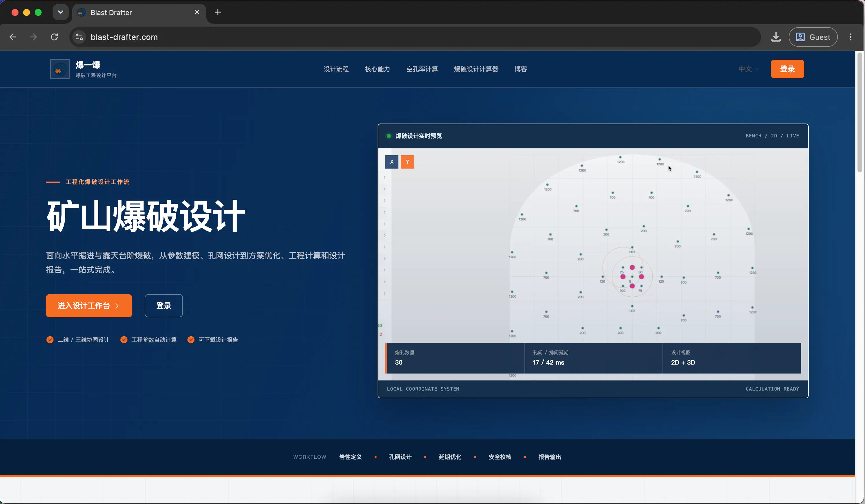
Task: Open a new tab with the plus icon
Action: click(218, 12)
